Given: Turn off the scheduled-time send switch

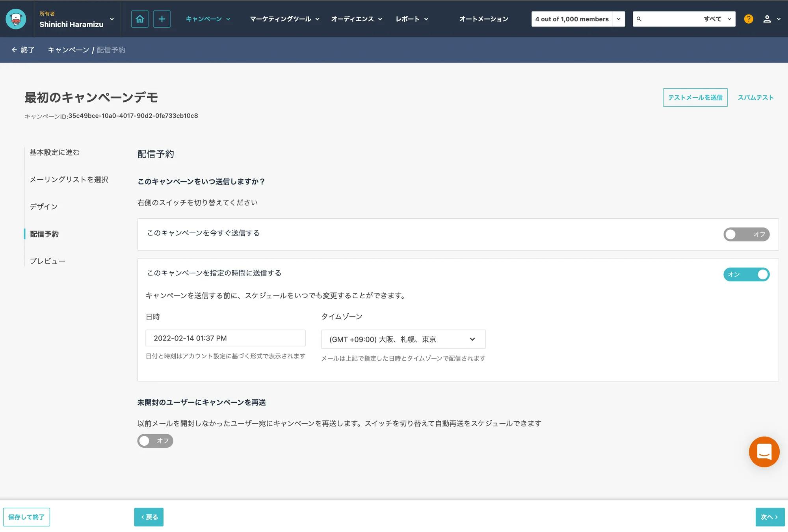Looking at the screenshot, I should [x=746, y=274].
